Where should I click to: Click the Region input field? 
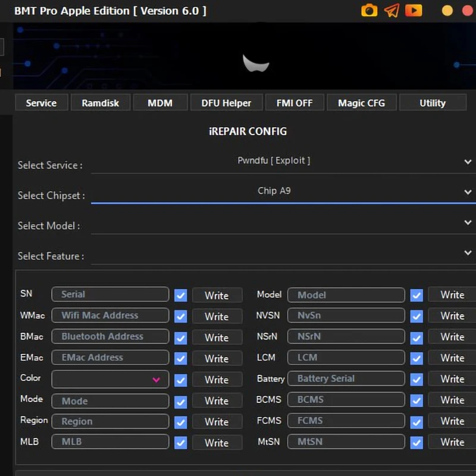pos(110,421)
